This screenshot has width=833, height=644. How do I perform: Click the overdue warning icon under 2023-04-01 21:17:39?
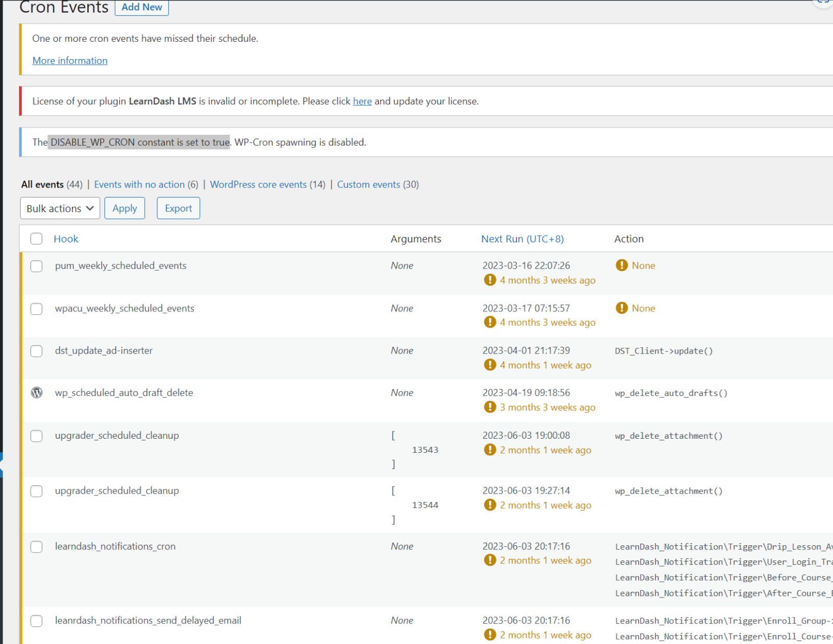(x=490, y=365)
